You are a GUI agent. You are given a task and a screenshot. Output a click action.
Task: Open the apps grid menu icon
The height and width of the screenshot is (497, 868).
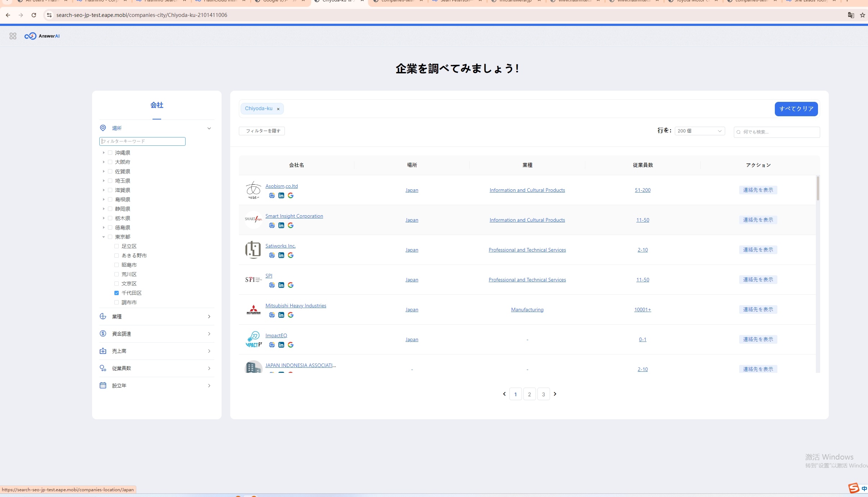pos(13,36)
